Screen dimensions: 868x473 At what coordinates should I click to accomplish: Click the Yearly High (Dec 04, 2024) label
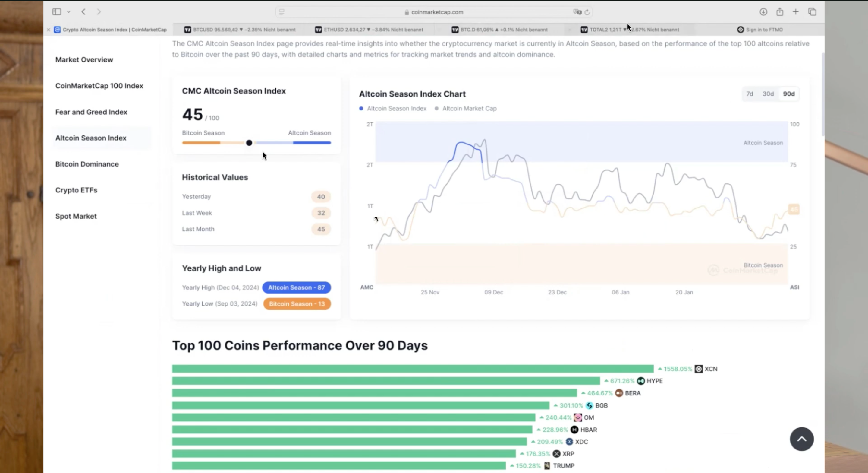tap(220, 287)
